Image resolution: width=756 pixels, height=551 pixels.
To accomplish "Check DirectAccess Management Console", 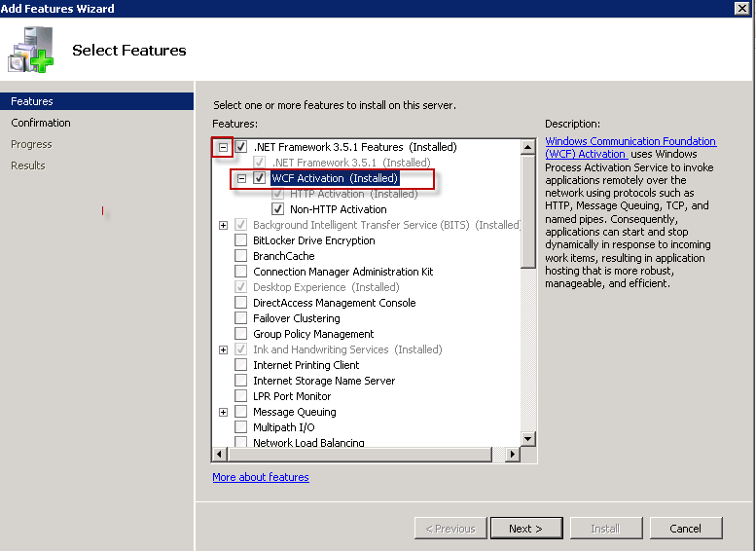I will tap(241, 303).
